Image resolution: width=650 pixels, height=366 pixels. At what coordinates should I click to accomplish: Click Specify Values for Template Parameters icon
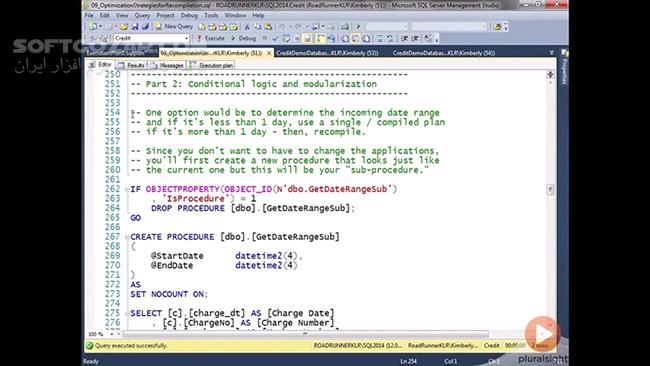(428, 38)
